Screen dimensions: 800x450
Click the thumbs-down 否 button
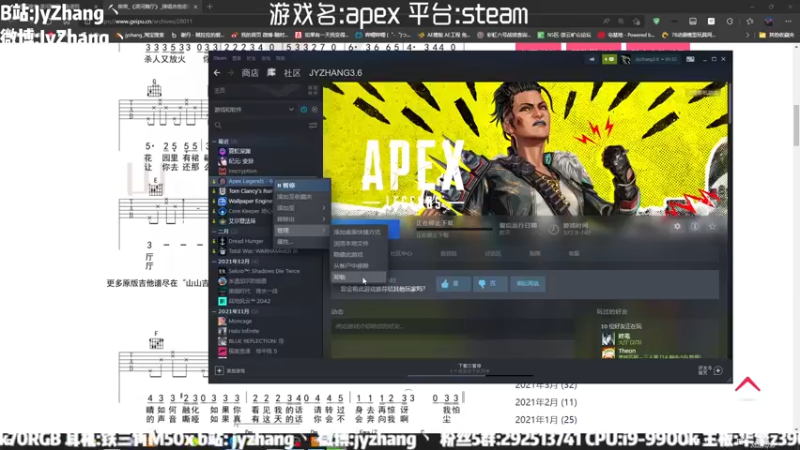coord(490,284)
